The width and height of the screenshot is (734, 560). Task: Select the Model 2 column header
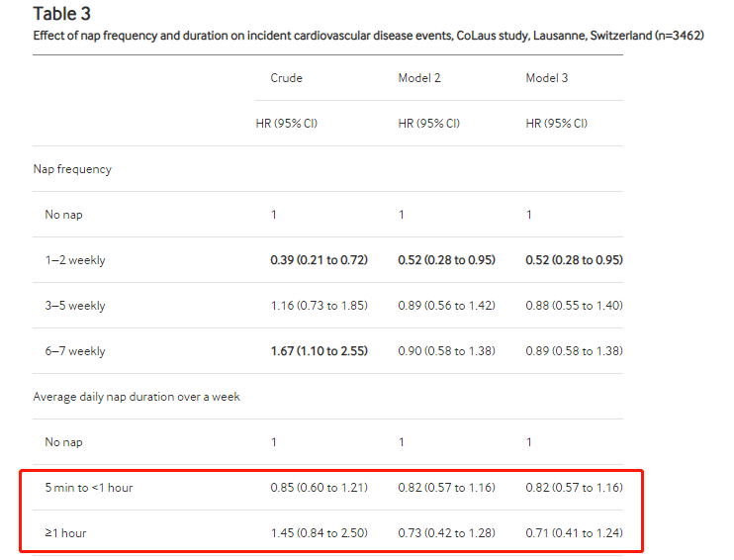(x=419, y=78)
